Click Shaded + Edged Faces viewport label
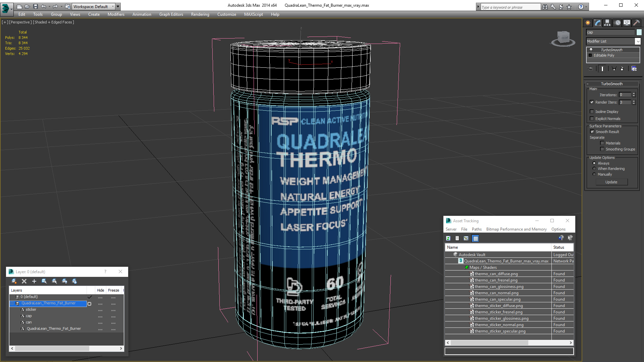This screenshot has width=644, height=362. pos(54,22)
